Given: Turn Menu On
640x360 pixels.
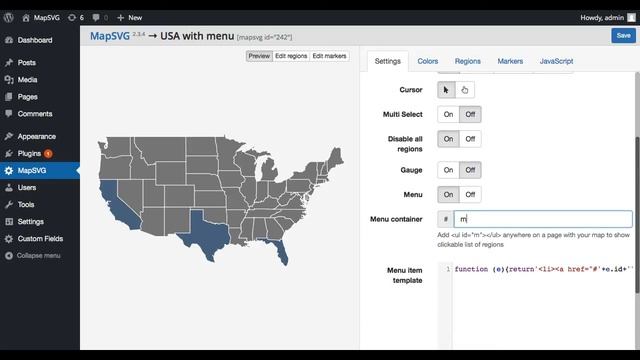Looking at the screenshot, I should click(448, 195).
